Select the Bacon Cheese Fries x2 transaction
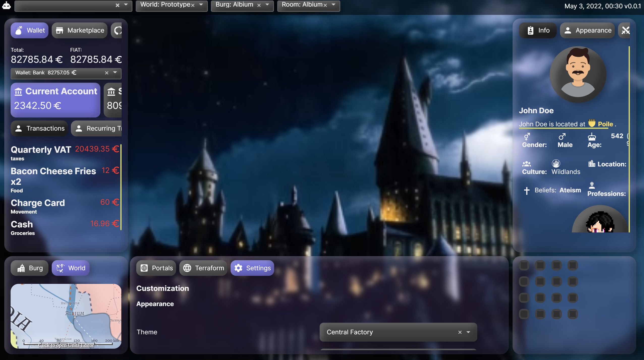 tap(65, 179)
